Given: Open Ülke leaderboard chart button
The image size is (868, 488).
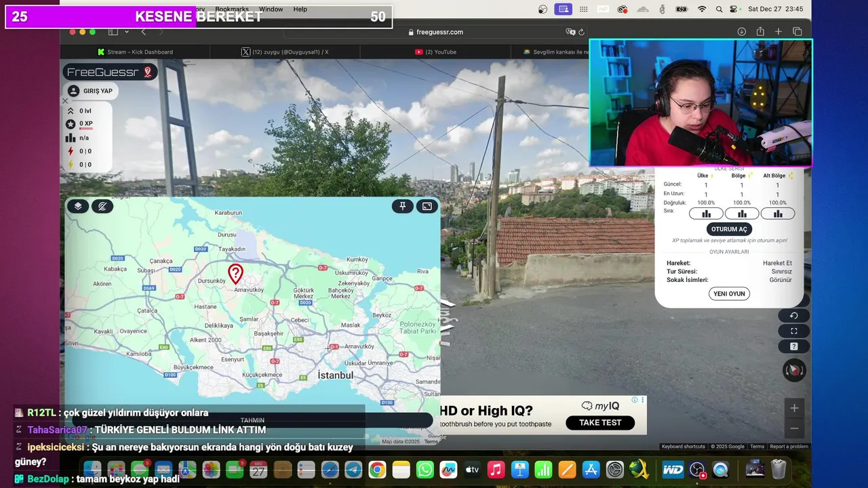Looking at the screenshot, I should 706,213.
